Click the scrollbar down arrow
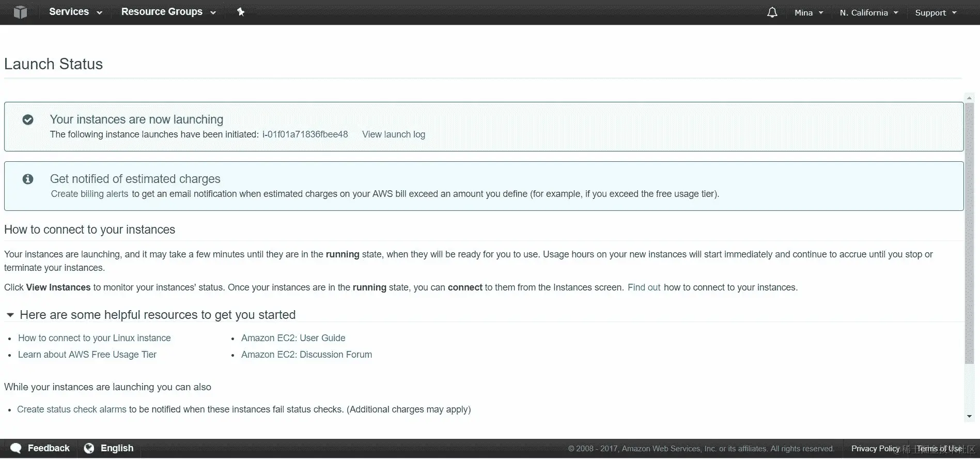Image resolution: width=980 pixels, height=459 pixels. point(969,416)
